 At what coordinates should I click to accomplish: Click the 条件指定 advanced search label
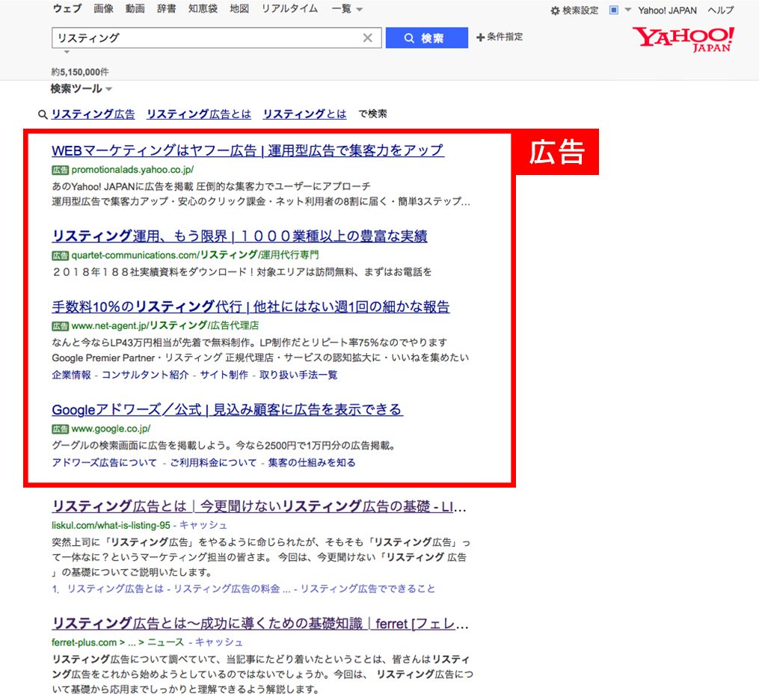click(505, 37)
